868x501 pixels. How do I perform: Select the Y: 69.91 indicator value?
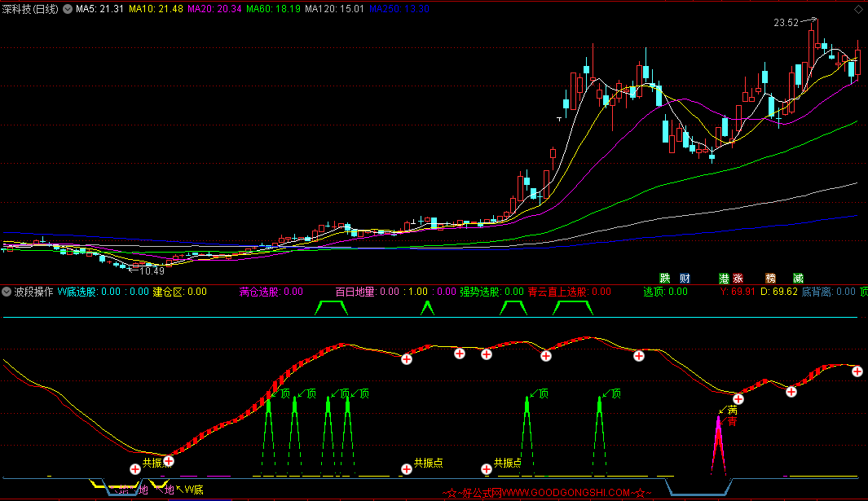738,292
